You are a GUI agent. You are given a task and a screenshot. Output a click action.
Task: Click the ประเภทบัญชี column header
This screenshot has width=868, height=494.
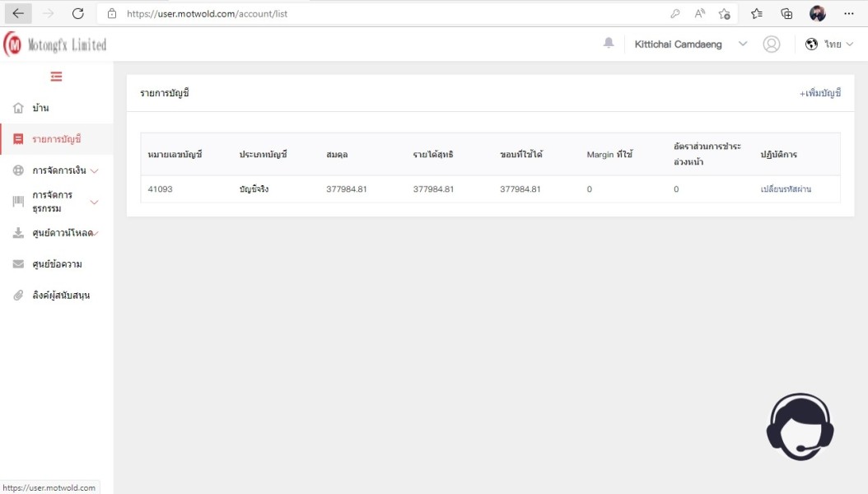tap(263, 154)
